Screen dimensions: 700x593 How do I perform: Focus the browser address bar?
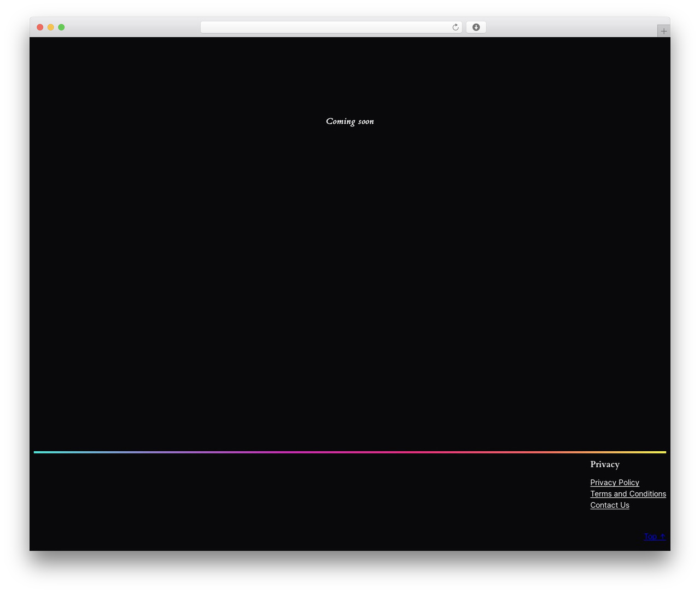[x=331, y=27]
